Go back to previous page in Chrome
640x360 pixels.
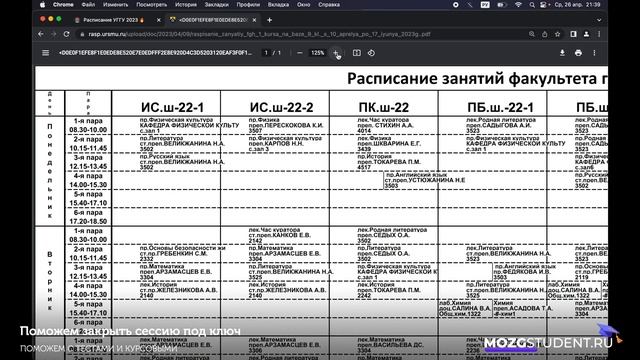40,34
